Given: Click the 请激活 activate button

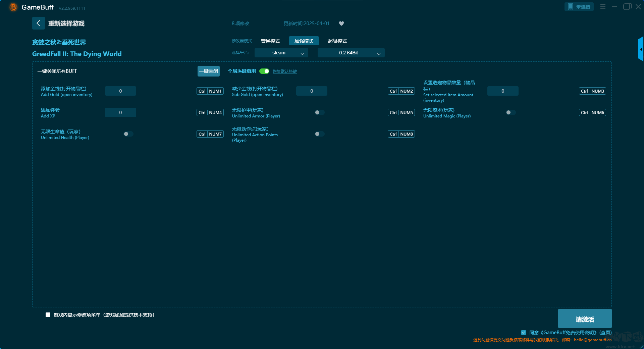Looking at the screenshot, I should click(x=584, y=319).
